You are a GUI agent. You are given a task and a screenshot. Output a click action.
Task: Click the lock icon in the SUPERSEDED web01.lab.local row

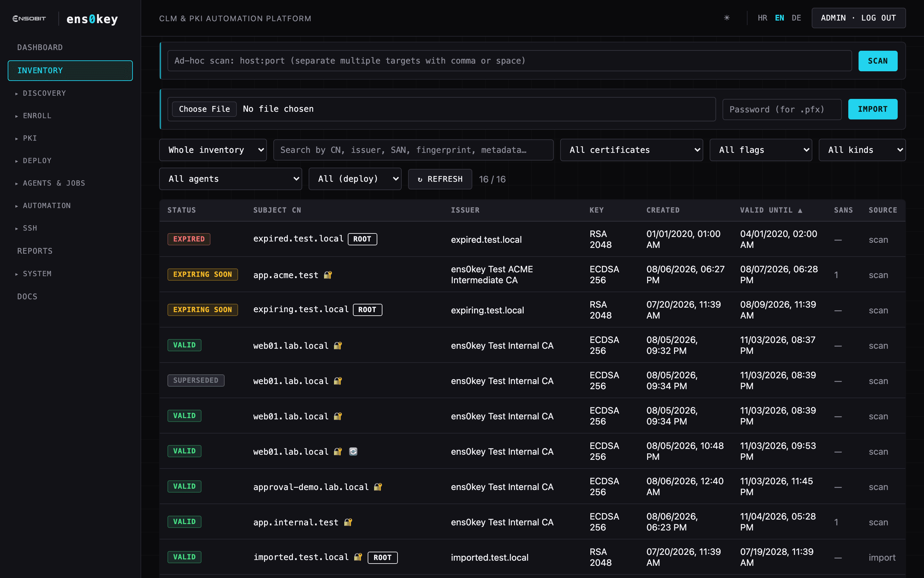point(338,381)
